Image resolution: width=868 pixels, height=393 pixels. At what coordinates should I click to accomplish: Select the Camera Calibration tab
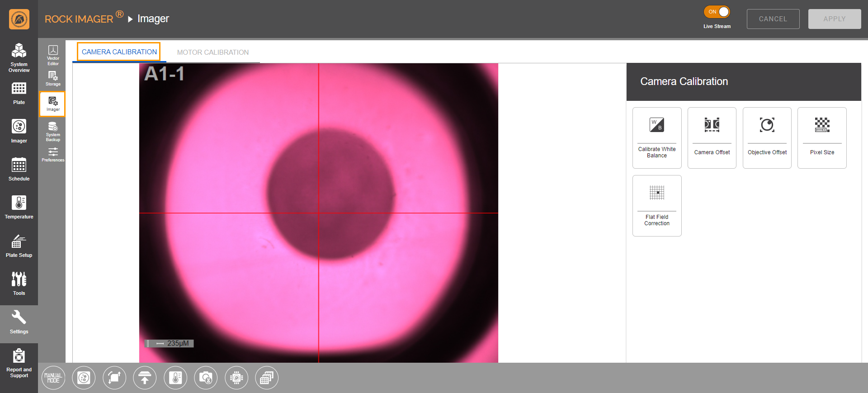pos(119,52)
